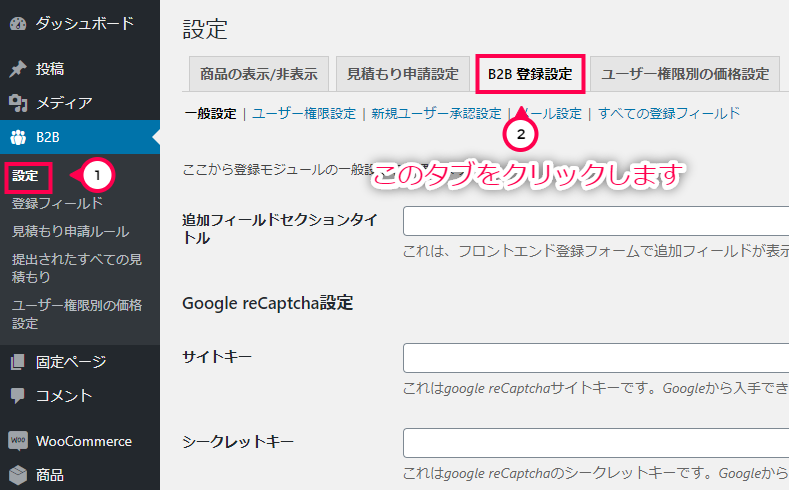Click the Woo logo icon

[x=18, y=441]
